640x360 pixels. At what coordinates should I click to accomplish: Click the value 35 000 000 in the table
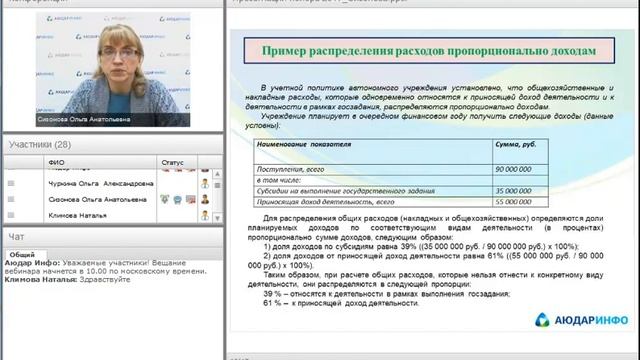click(513, 191)
